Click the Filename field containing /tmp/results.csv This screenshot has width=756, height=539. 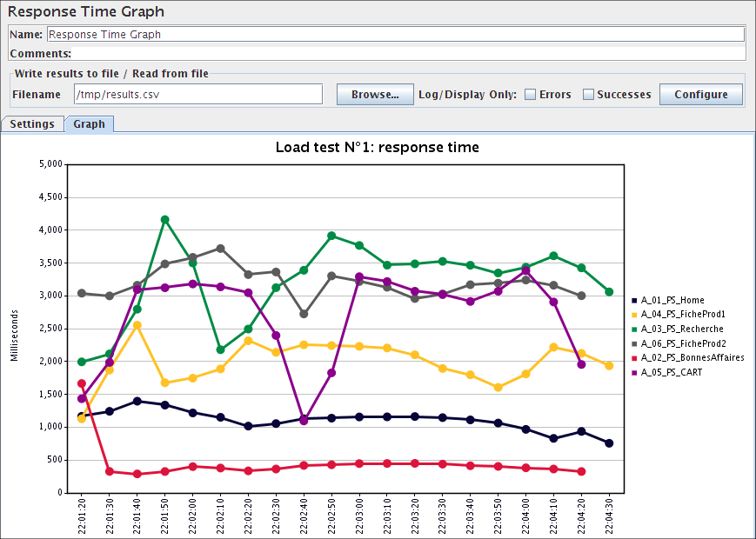click(x=198, y=94)
